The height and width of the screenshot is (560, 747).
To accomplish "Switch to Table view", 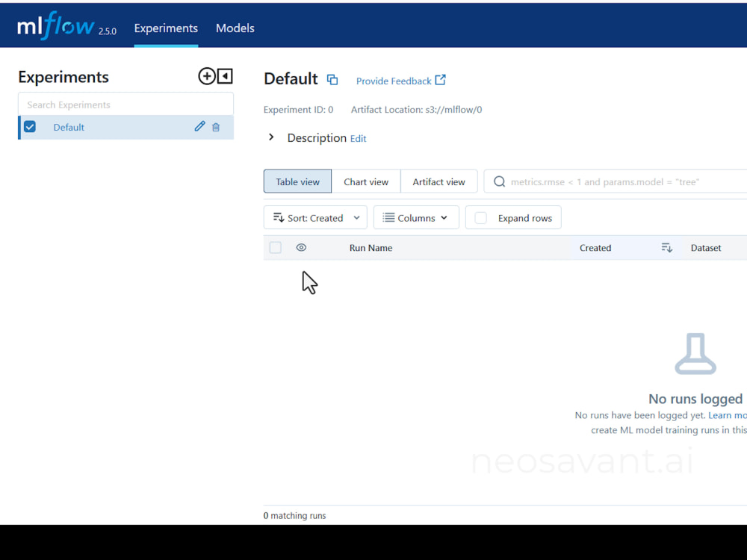I will (x=297, y=181).
